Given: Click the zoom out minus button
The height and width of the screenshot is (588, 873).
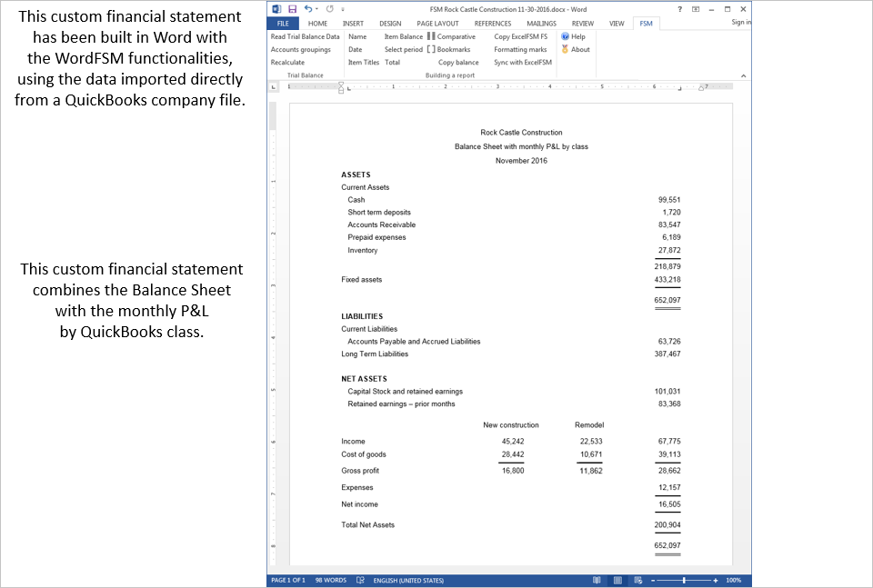Looking at the screenshot, I should click(654, 580).
